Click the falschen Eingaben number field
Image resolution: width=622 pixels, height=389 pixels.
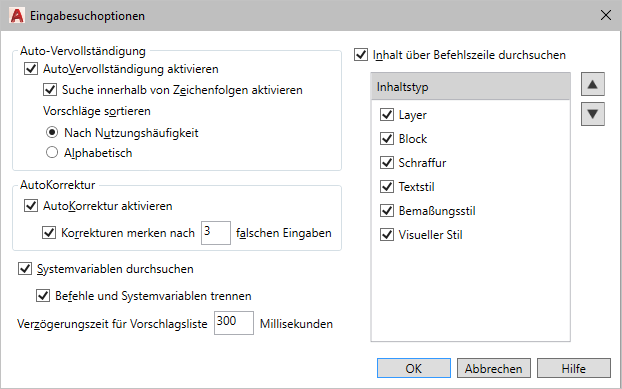(216, 233)
